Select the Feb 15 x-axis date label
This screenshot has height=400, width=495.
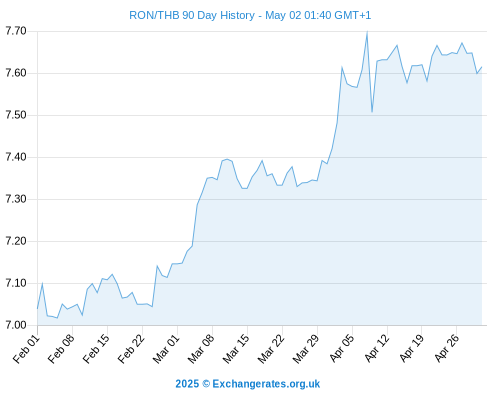(x=97, y=349)
